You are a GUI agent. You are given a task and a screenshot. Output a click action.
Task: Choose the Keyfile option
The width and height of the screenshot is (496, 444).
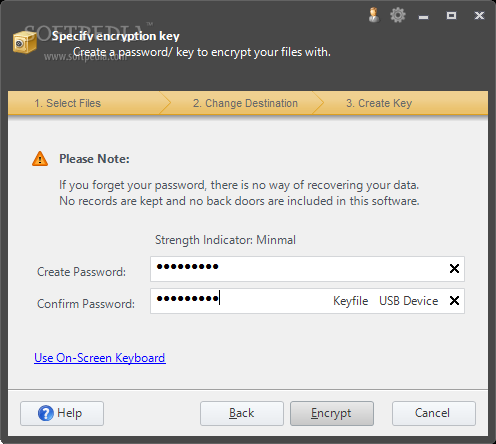point(351,301)
